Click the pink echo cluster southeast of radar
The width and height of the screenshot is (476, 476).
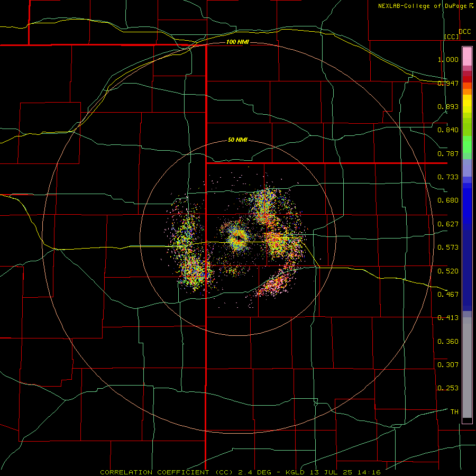[x=274, y=285]
